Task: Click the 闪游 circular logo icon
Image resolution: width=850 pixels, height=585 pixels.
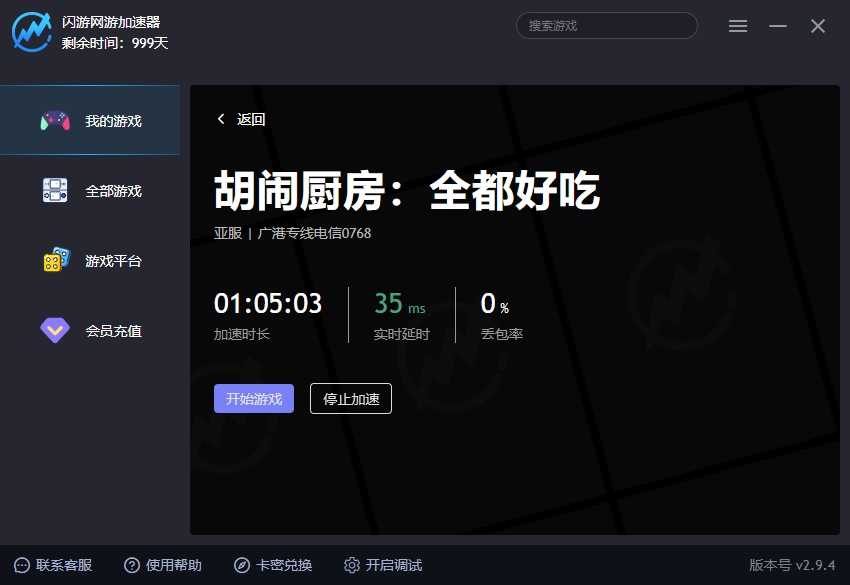Action: [x=31, y=29]
